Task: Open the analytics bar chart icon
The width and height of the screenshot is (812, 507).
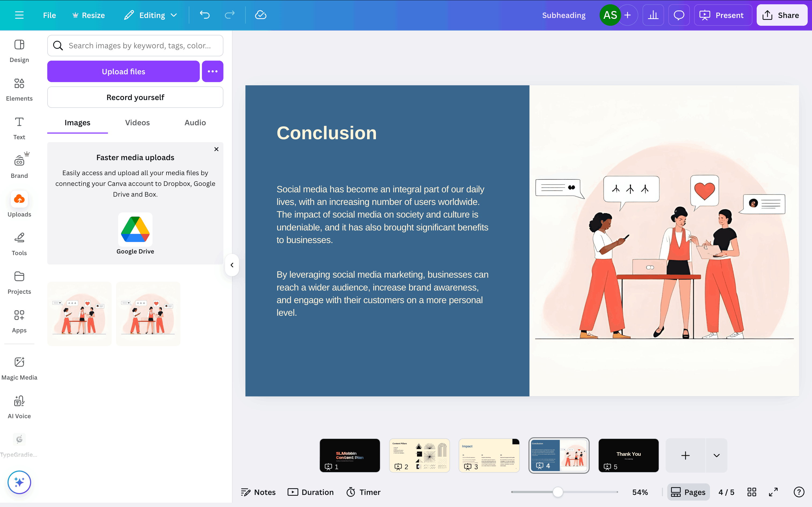Action: click(653, 15)
